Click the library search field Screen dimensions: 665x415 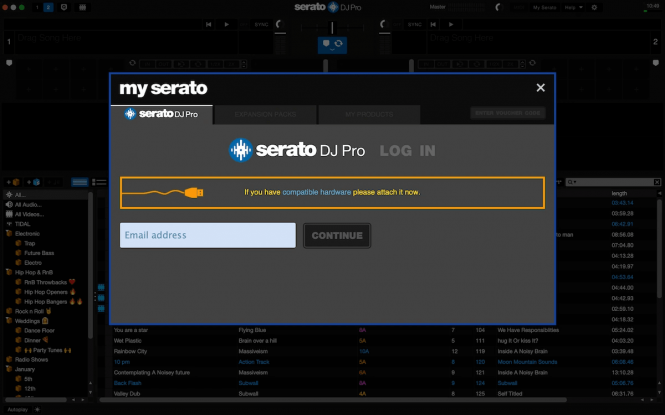[612, 182]
